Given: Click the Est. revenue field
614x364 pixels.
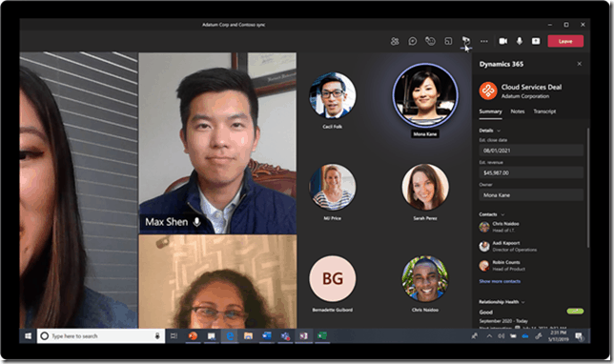Looking at the screenshot, I should pyautogui.click(x=531, y=172).
